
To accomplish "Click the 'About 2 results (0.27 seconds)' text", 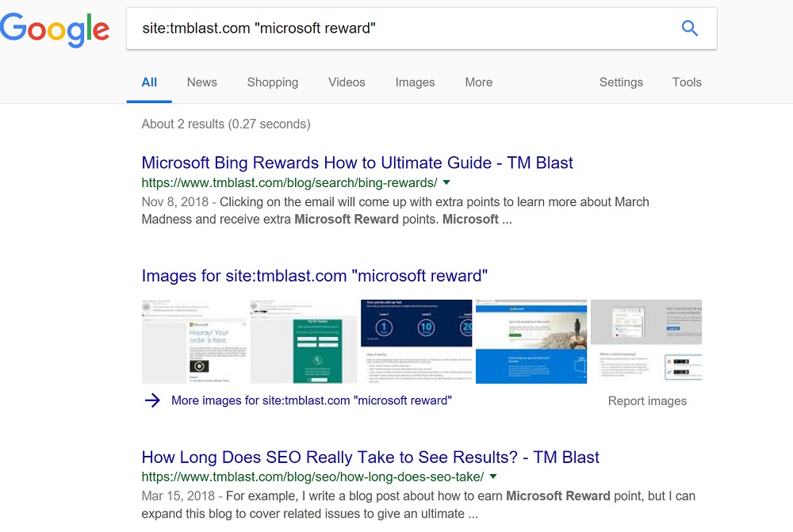I will 226,124.
